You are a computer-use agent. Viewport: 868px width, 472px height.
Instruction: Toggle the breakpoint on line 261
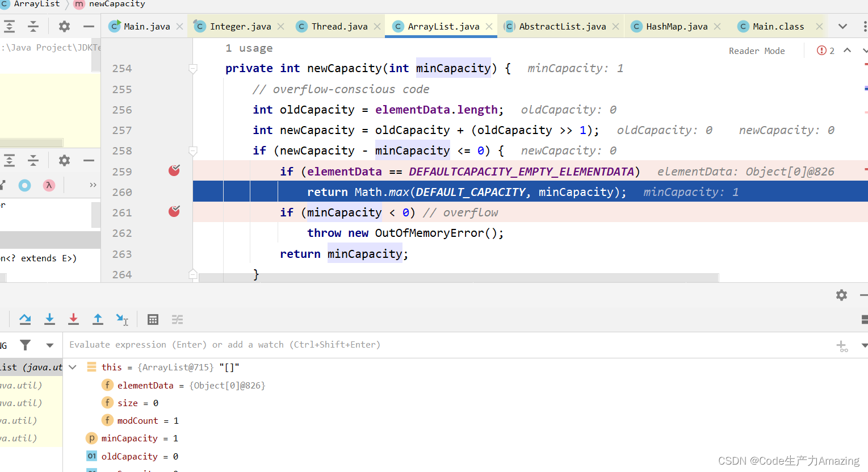pos(174,211)
